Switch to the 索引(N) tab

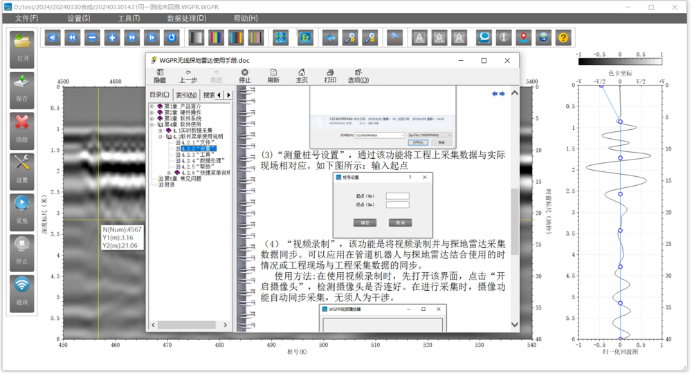tap(186, 95)
